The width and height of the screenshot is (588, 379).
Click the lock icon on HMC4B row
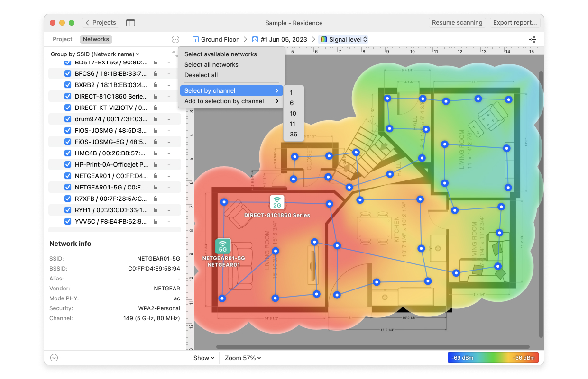[155, 153]
